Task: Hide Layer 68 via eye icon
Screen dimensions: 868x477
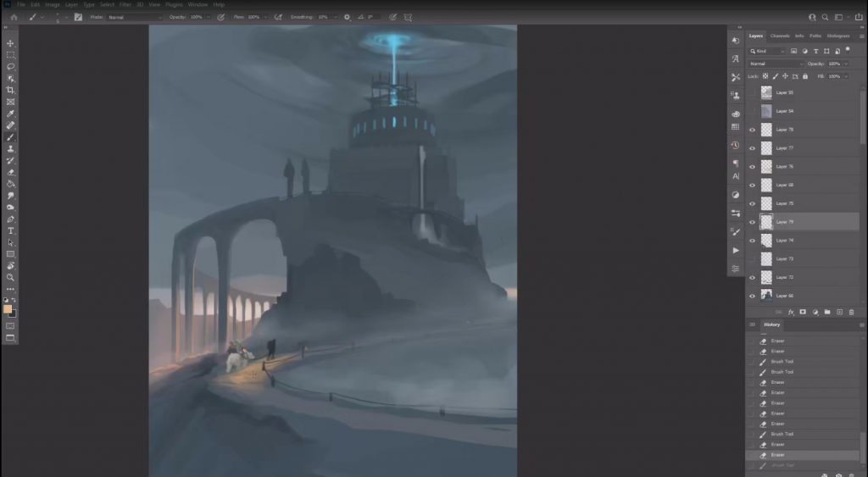Action: coord(753,186)
